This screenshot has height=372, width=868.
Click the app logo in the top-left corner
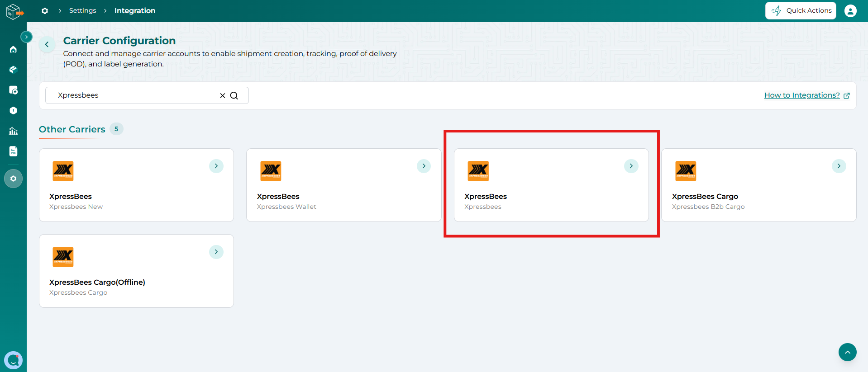[14, 12]
